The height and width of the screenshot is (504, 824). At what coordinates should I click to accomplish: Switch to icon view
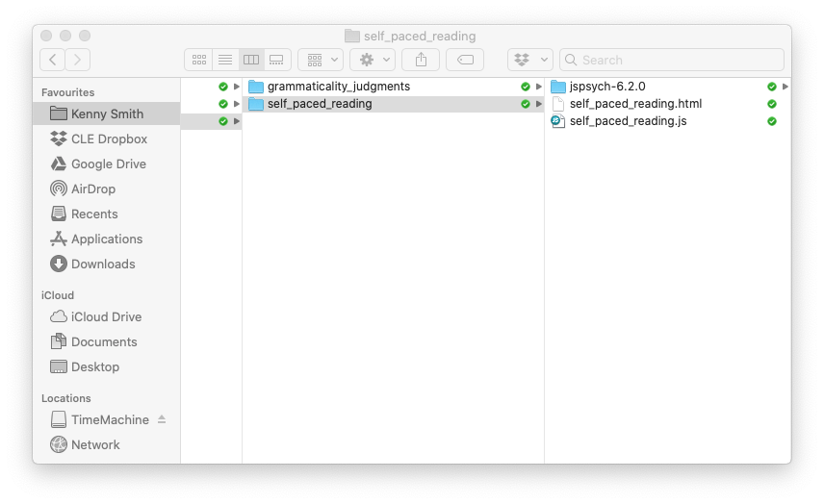coord(199,60)
